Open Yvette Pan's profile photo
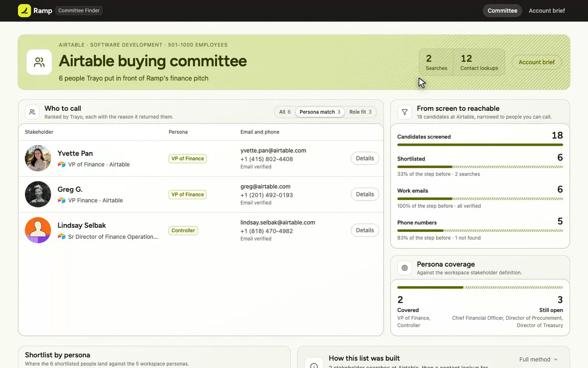 (38, 158)
